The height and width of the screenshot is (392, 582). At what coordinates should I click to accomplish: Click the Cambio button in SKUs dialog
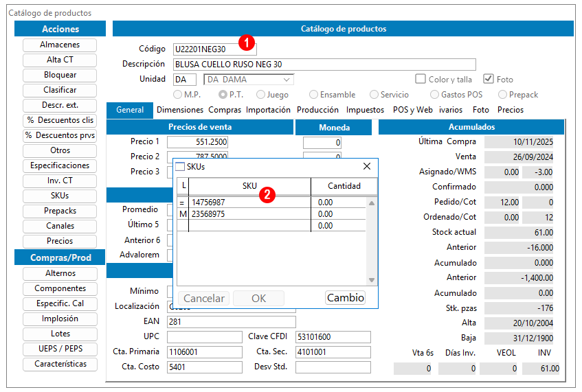tap(345, 298)
